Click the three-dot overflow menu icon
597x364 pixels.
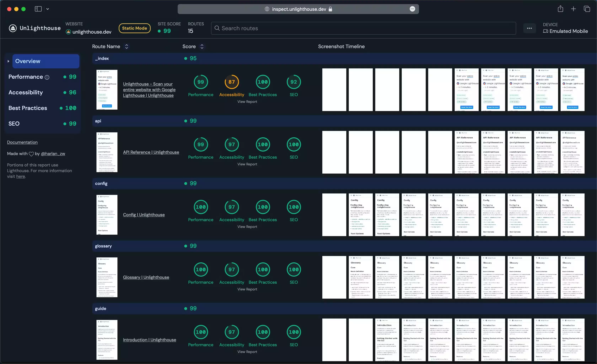click(530, 28)
